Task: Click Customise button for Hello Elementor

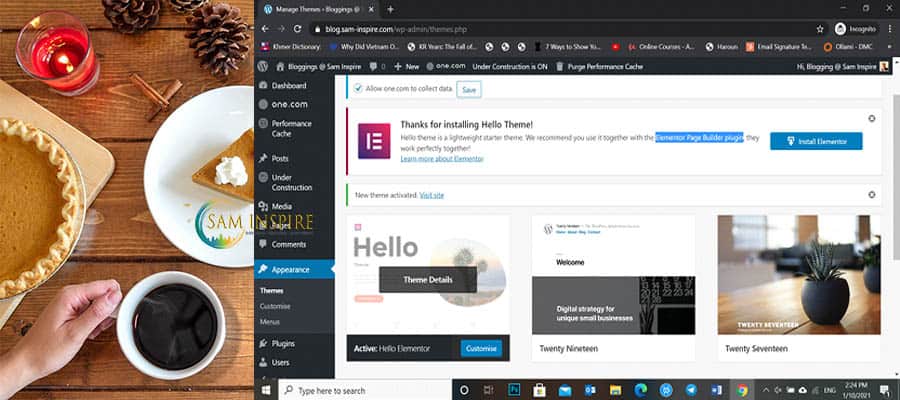Action: coord(481,348)
